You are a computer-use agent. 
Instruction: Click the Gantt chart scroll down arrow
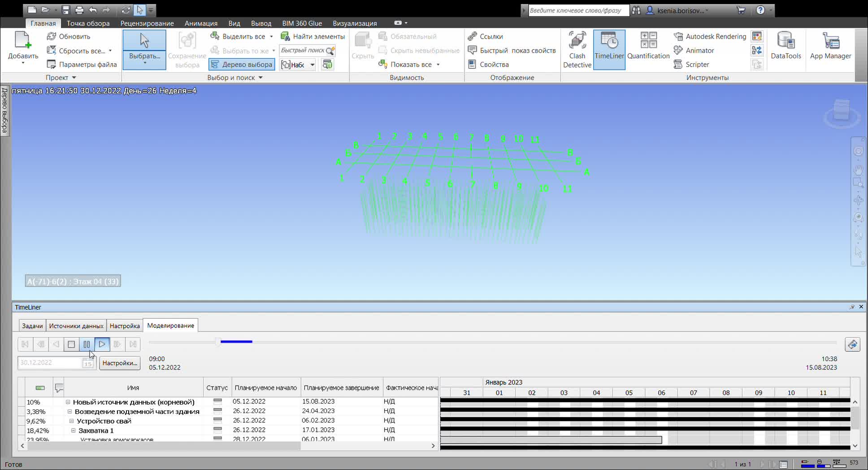pos(855,445)
